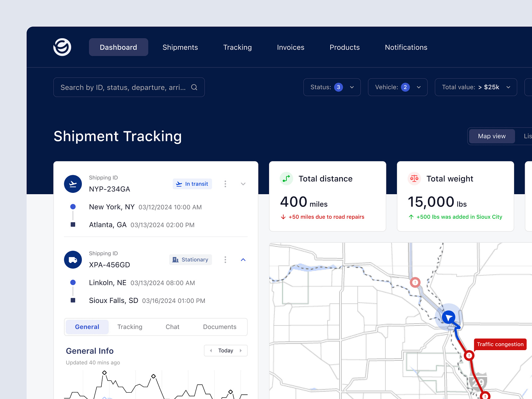Select the airplane icon on shipment NYP-234GA
Screen dimensions: 532x399
pyautogui.click(x=73, y=184)
